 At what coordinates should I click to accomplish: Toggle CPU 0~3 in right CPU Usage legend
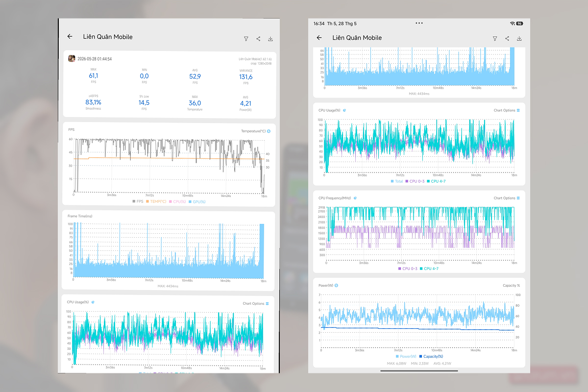(416, 181)
